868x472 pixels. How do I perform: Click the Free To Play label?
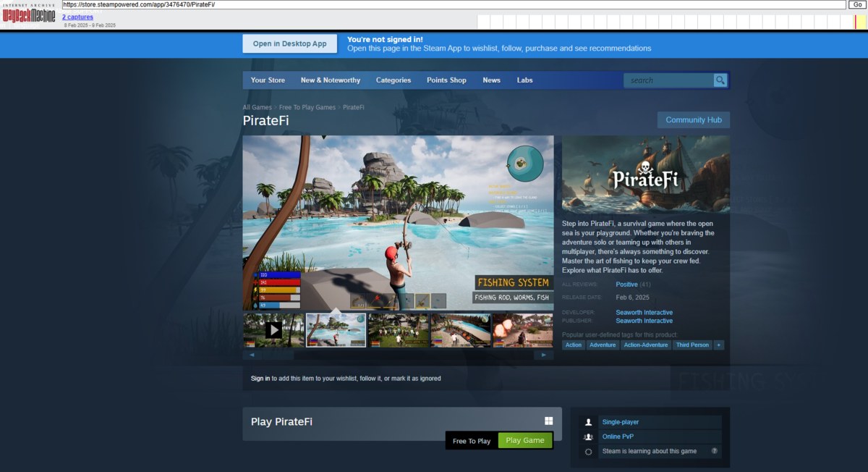point(472,441)
